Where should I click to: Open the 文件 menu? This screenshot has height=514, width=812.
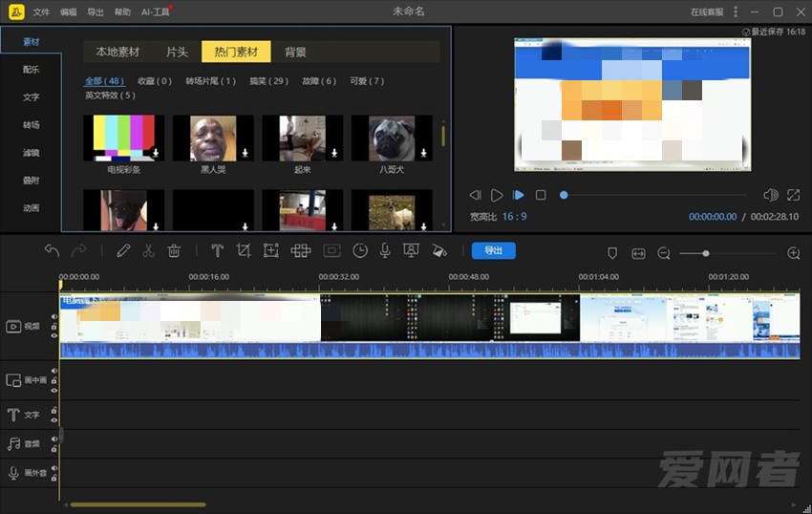point(41,12)
